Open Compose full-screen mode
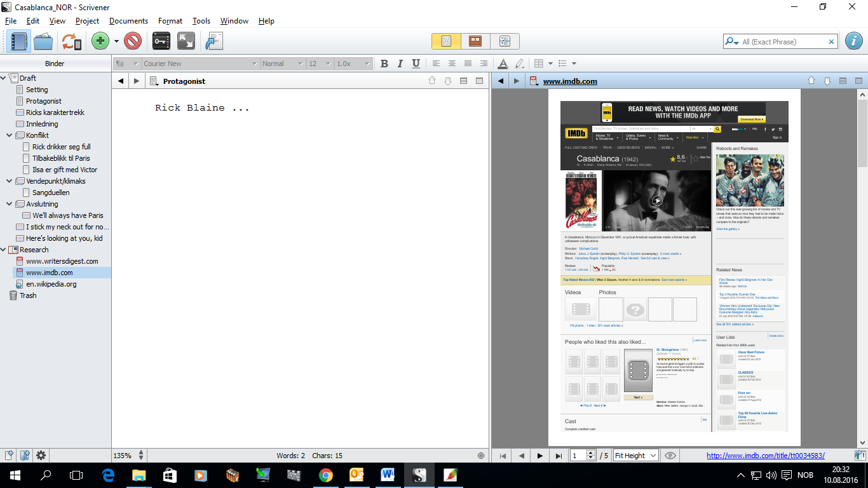 coord(186,41)
